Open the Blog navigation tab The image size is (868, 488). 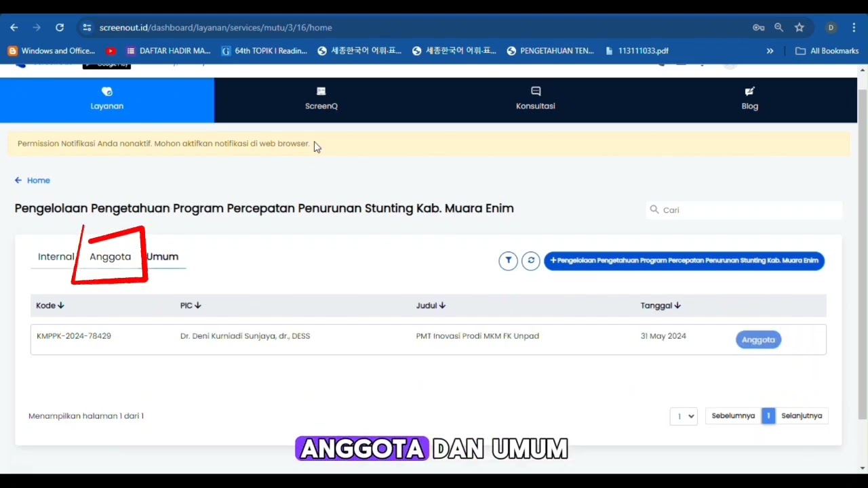(x=750, y=100)
